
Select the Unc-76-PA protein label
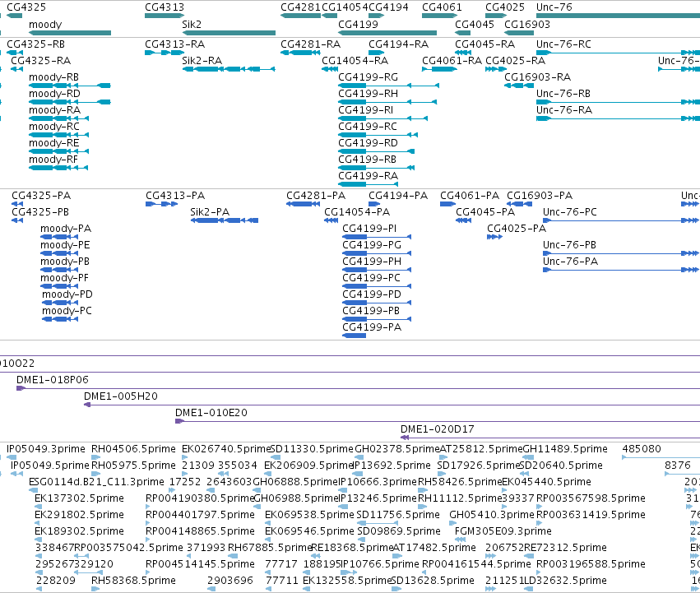[570, 262]
